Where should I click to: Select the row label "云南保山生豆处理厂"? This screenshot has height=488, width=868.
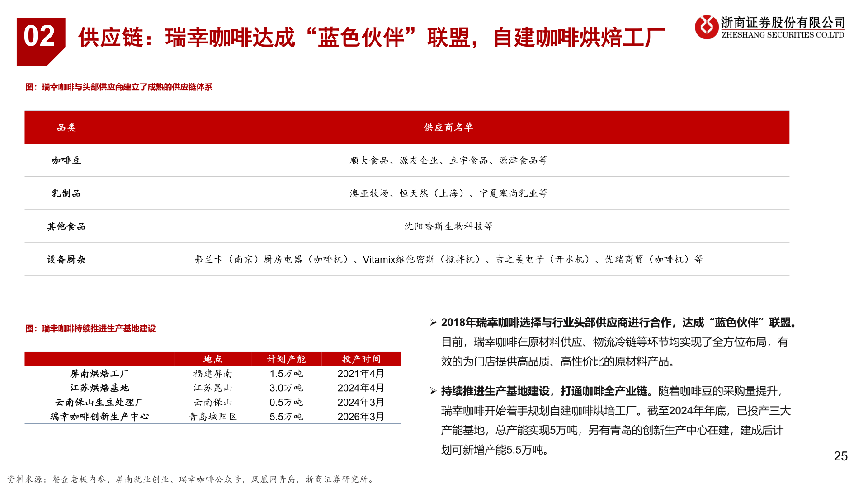click(99, 402)
